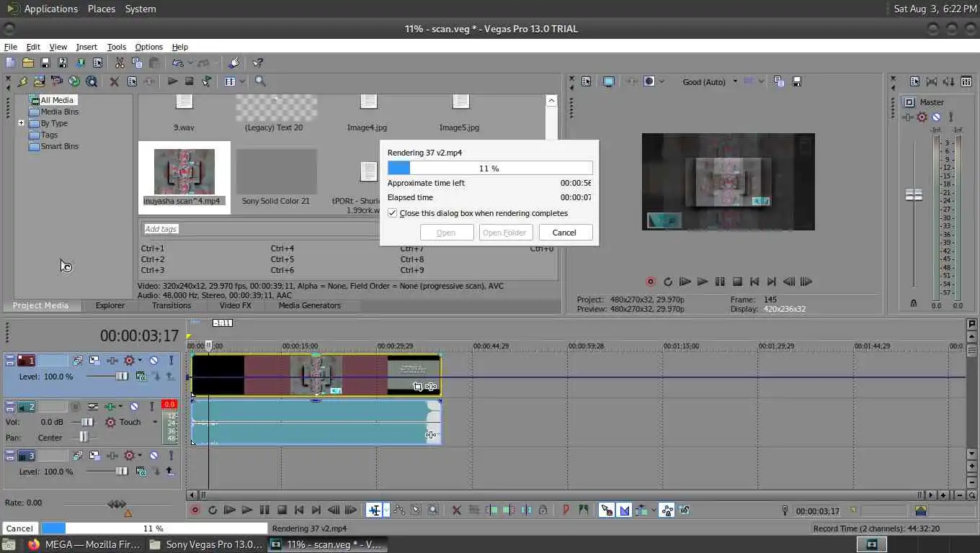Click the Master bus FX icon

pos(909,117)
